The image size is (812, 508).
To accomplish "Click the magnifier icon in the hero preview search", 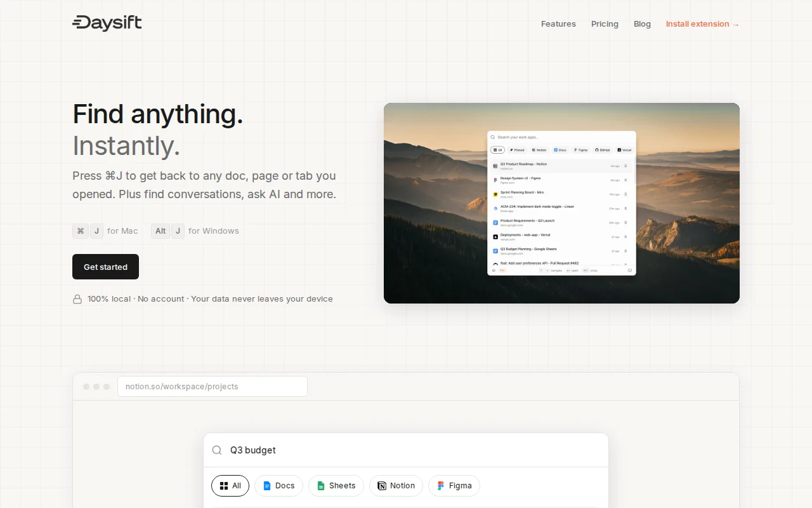I will pyautogui.click(x=493, y=137).
